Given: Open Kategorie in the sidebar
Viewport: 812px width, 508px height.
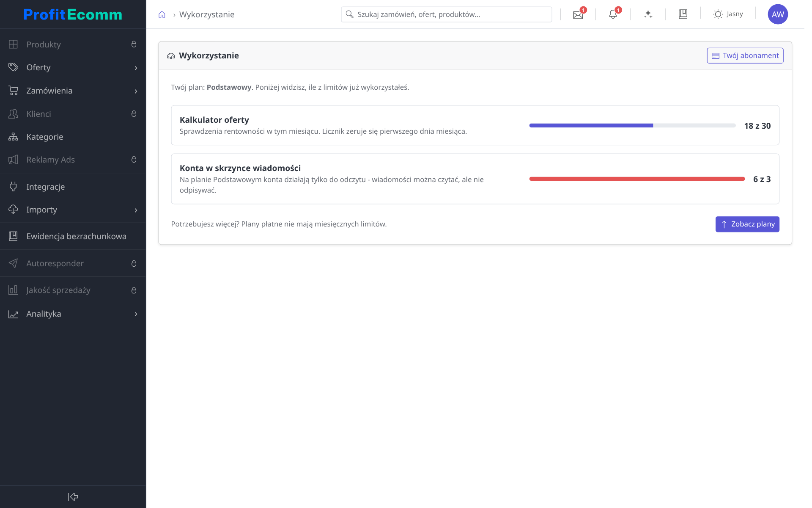Looking at the screenshot, I should [x=73, y=137].
